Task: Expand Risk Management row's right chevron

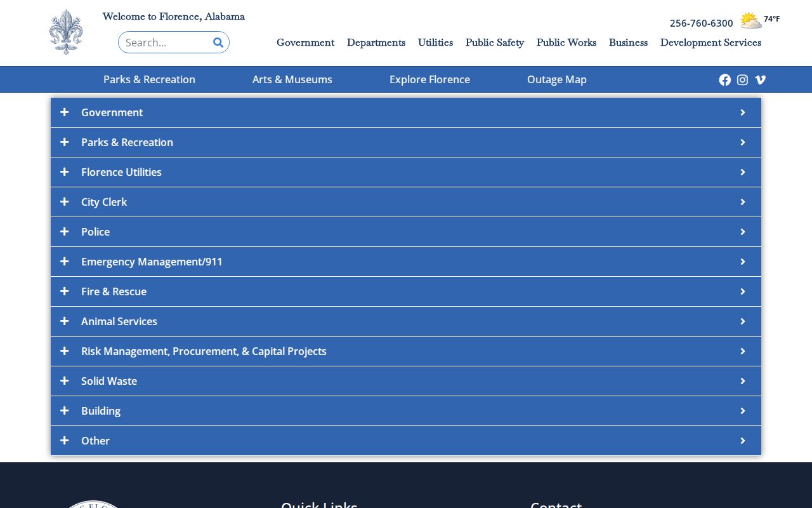Action: 742,351
